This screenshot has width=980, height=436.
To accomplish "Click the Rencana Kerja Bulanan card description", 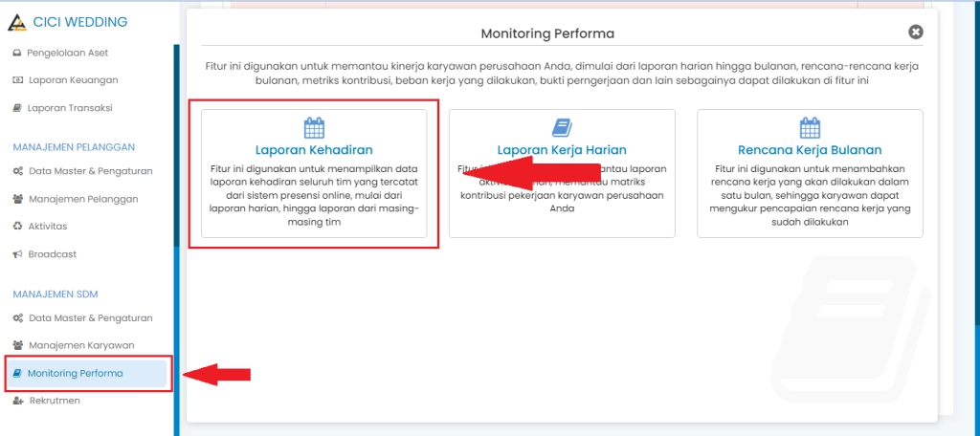I will click(x=810, y=195).
